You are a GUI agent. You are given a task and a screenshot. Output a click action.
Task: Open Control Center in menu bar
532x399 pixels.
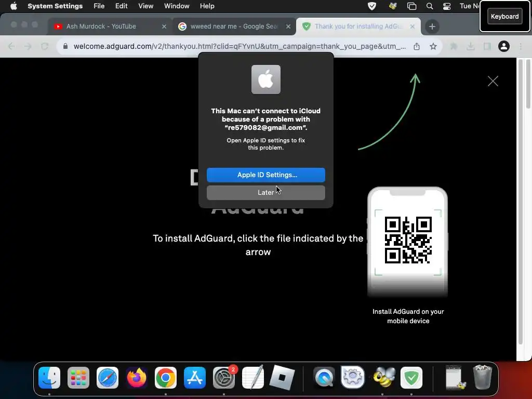(x=447, y=6)
